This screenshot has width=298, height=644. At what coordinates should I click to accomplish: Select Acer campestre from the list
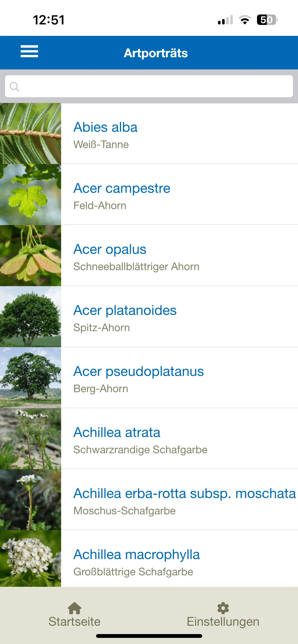tap(122, 188)
